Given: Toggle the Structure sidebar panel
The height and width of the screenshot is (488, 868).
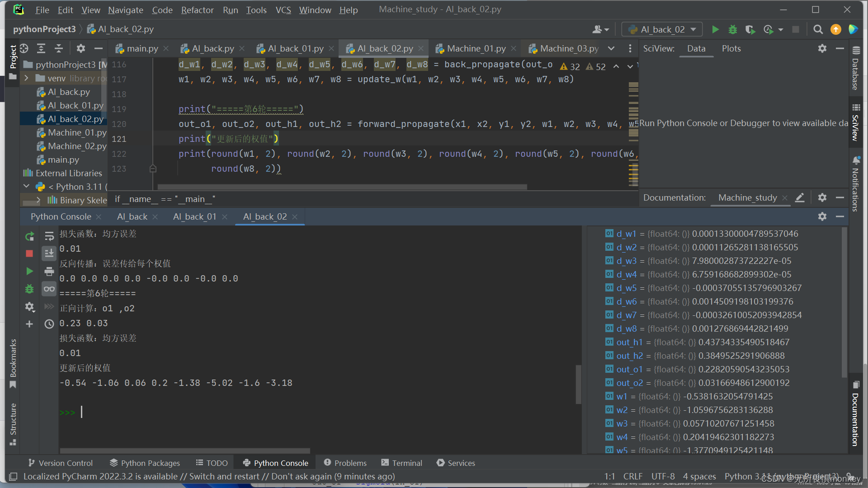Looking at the screenshot, I should tap(13, 424).
